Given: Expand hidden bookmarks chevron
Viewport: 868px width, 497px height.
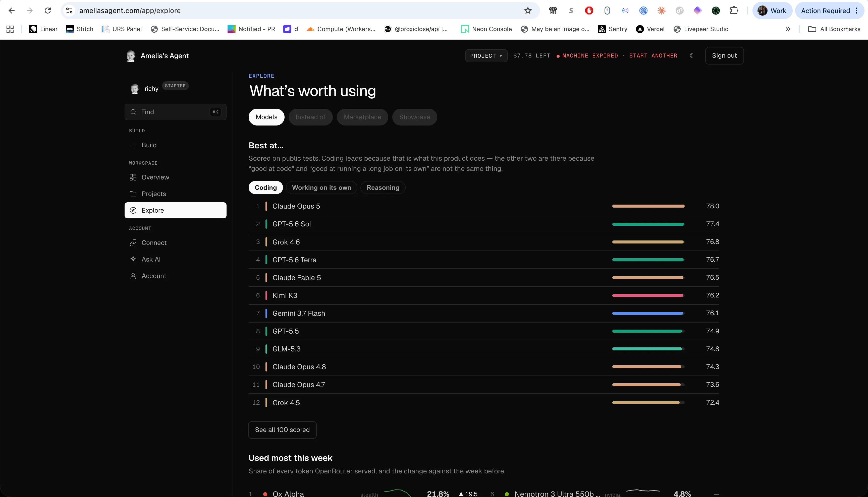Looking at the screenshot, I should [788, 29].
